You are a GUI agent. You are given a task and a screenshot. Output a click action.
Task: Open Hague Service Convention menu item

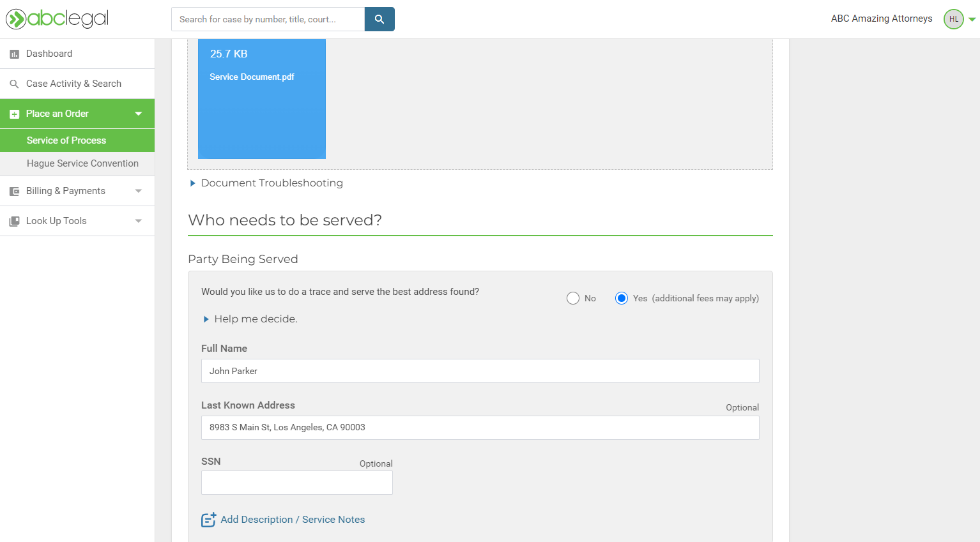click(82, 163)
